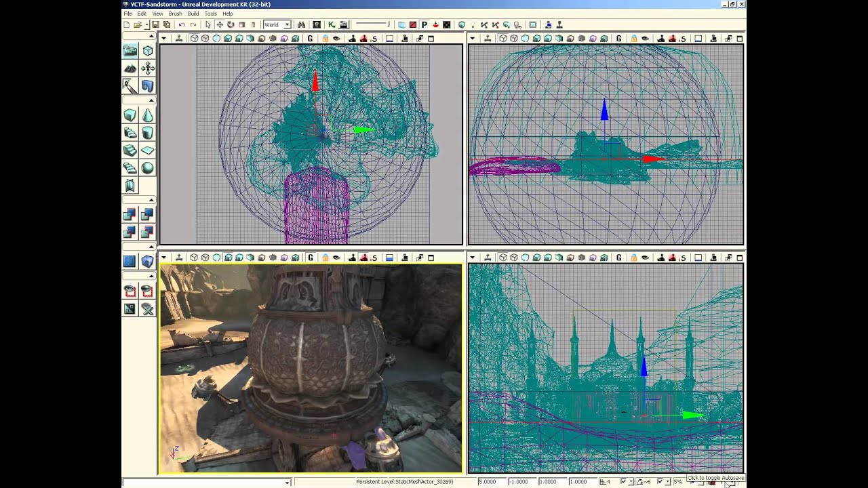Open the Build menu

pyautogui.click(x=193, y=14)
